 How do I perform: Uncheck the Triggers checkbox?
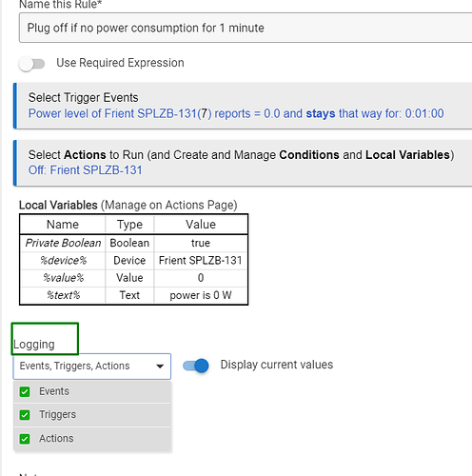tap(25, 415)
